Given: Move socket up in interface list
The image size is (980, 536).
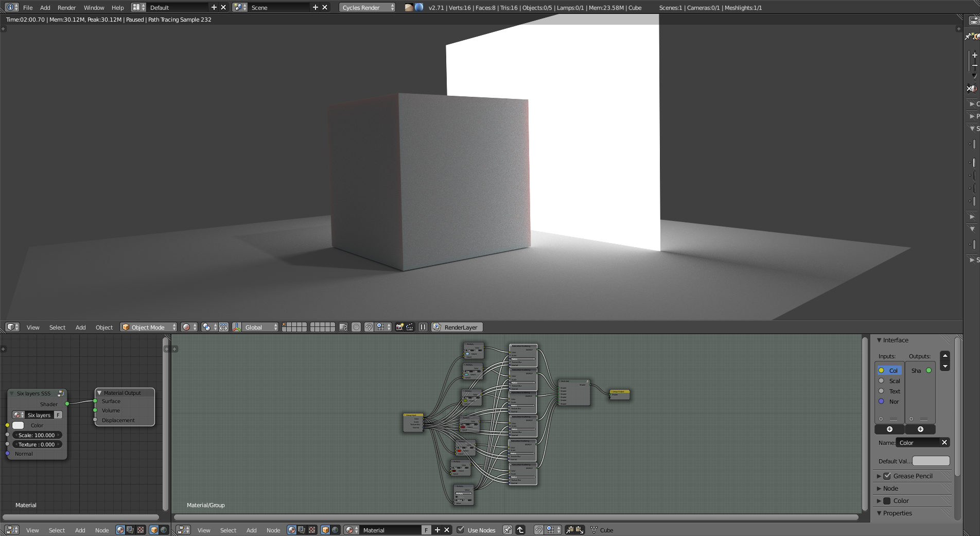Looking at the screenshot, I should click(x=945, y=356).
